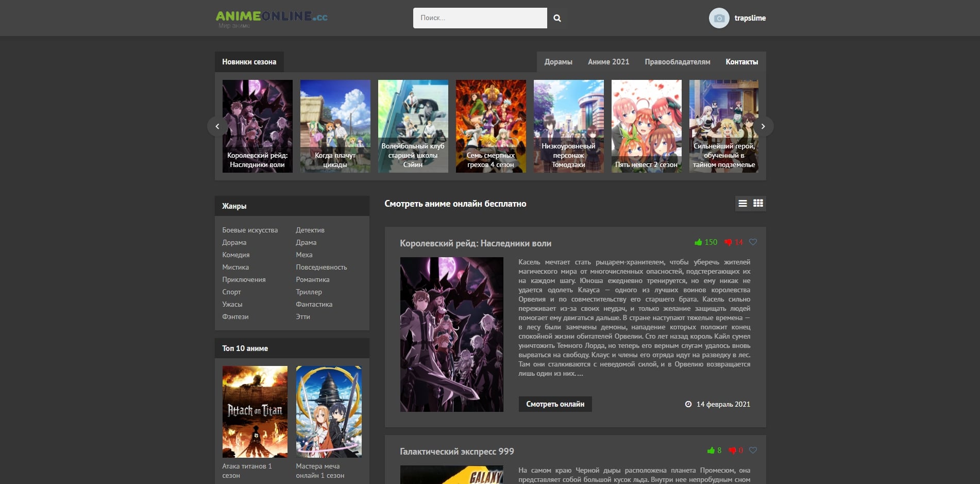
Task: Dislike Галактический экспресс 999 thumbs down
Action: coord(732,450)
